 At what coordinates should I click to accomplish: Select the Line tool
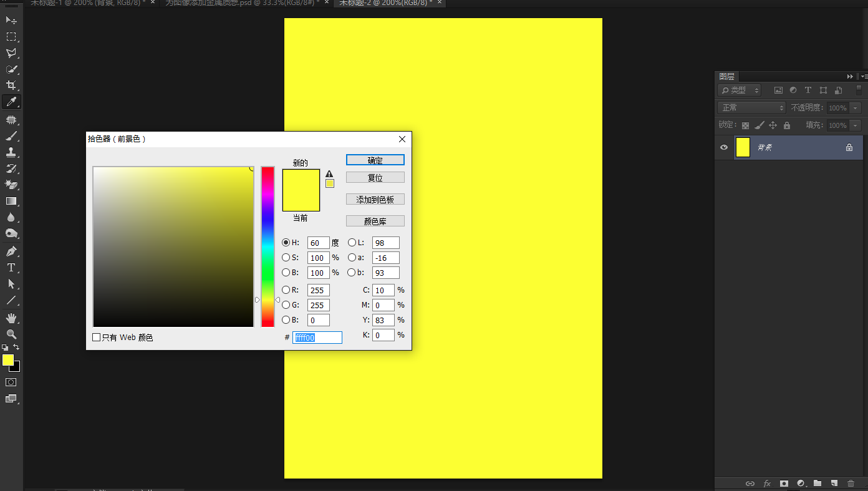click(11, 300)
